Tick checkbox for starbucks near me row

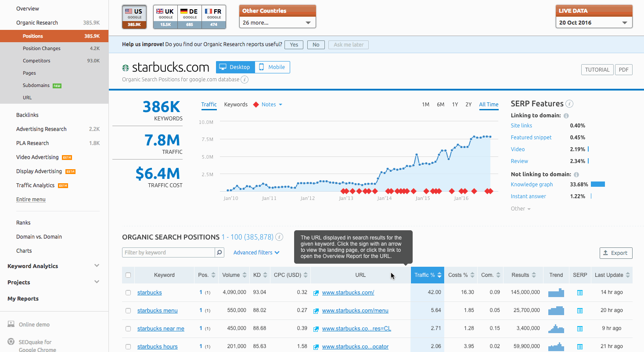pos(128,329)
